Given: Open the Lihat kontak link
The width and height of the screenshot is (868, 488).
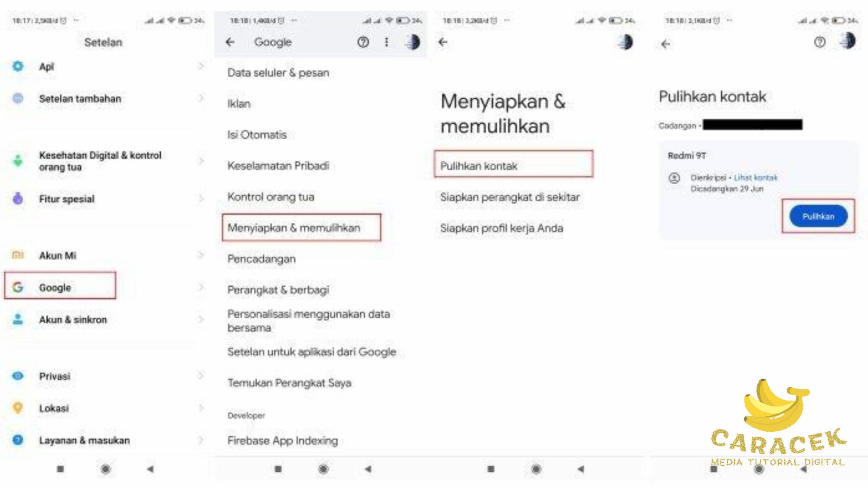Looking at the screenshot, I should (x=755, y=178).
